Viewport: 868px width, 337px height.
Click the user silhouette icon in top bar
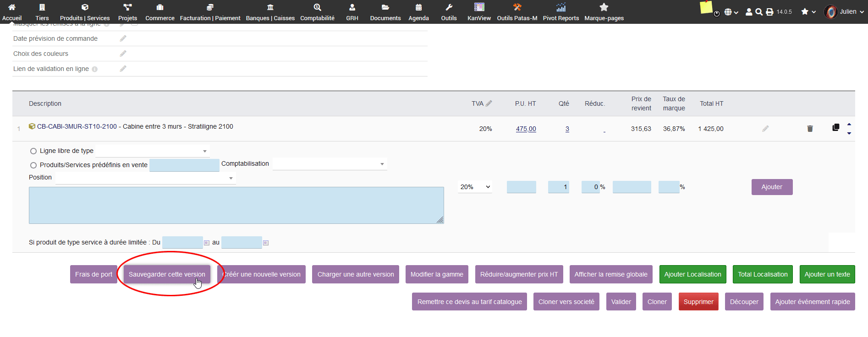tap(749, 12)
